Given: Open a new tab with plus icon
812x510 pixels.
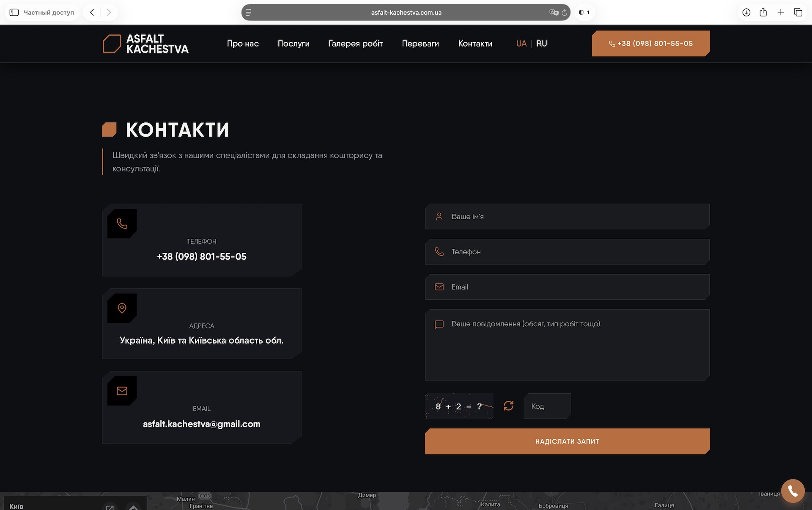Looking at the screenshot, I should (781, 12).
